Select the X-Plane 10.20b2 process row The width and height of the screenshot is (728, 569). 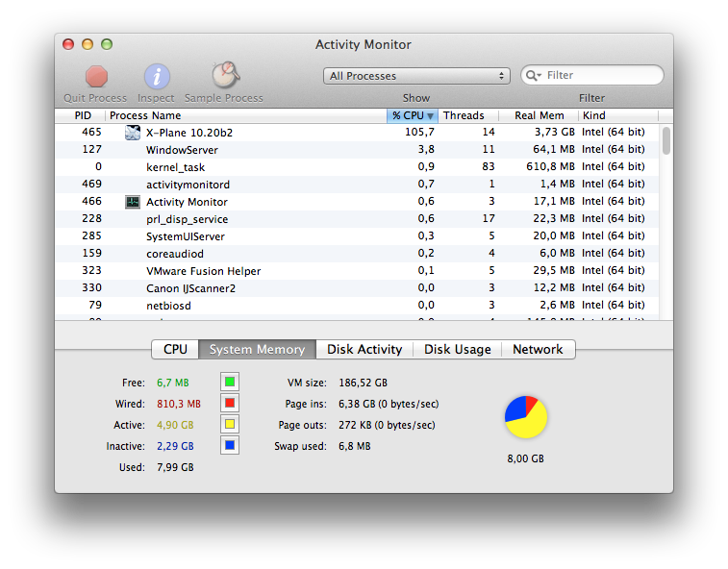point(357,133)
